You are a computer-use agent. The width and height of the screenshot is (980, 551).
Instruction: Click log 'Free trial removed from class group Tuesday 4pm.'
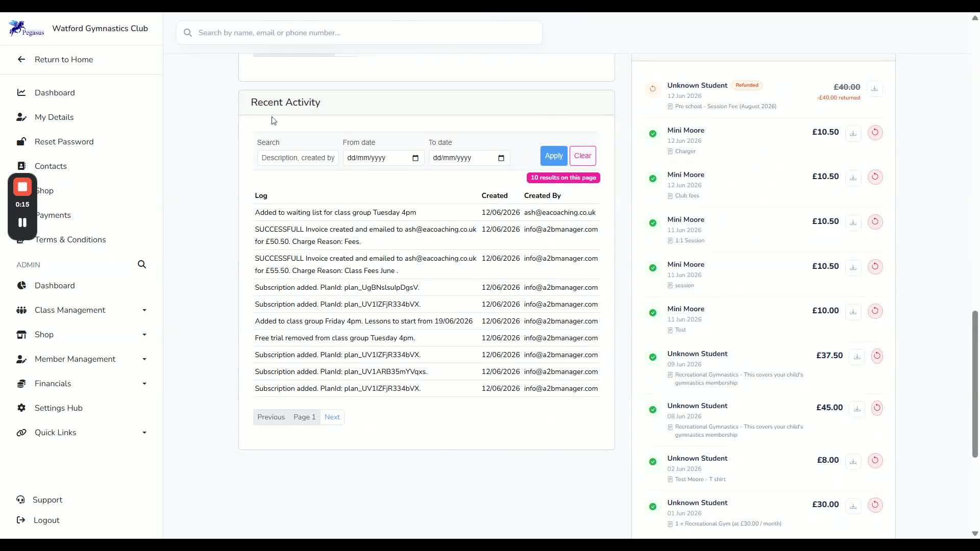[335, 338]
